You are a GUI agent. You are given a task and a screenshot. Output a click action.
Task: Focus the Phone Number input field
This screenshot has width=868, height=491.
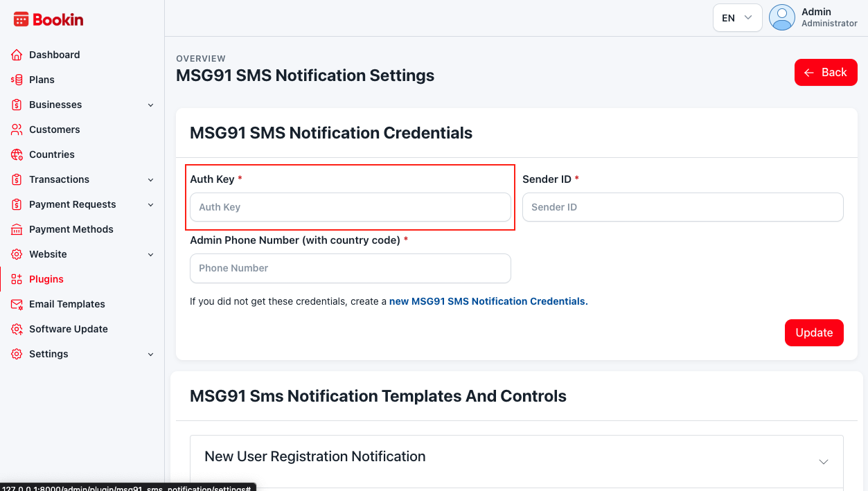pos(351,268)
